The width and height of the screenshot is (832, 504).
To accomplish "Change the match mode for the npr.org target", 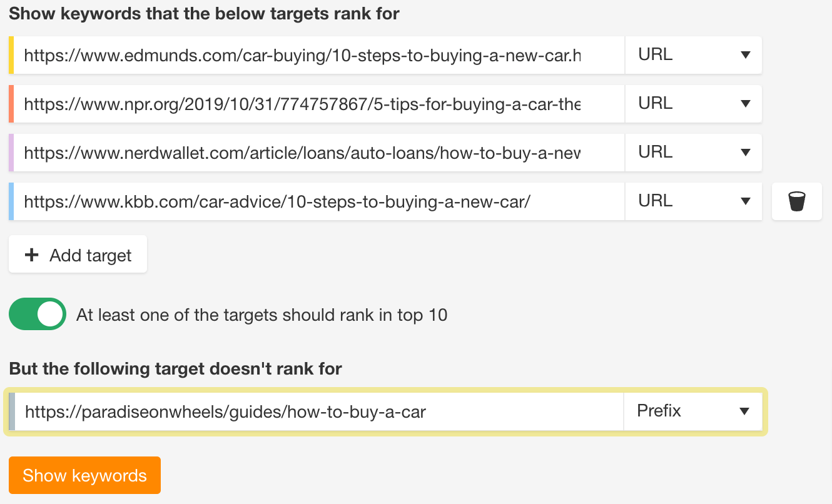I will click(693, 103).
